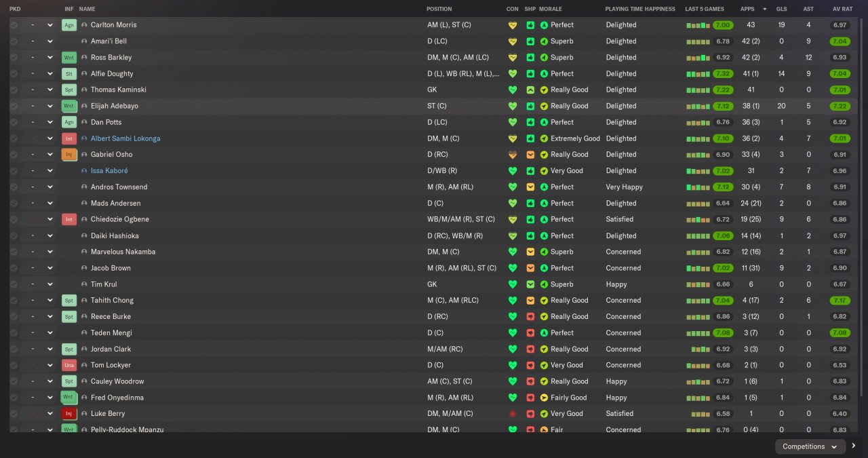Viewport: 868px width, 458px height.
Task: Open position dropdown arrow for Andros Townsend
Action: 50,187
